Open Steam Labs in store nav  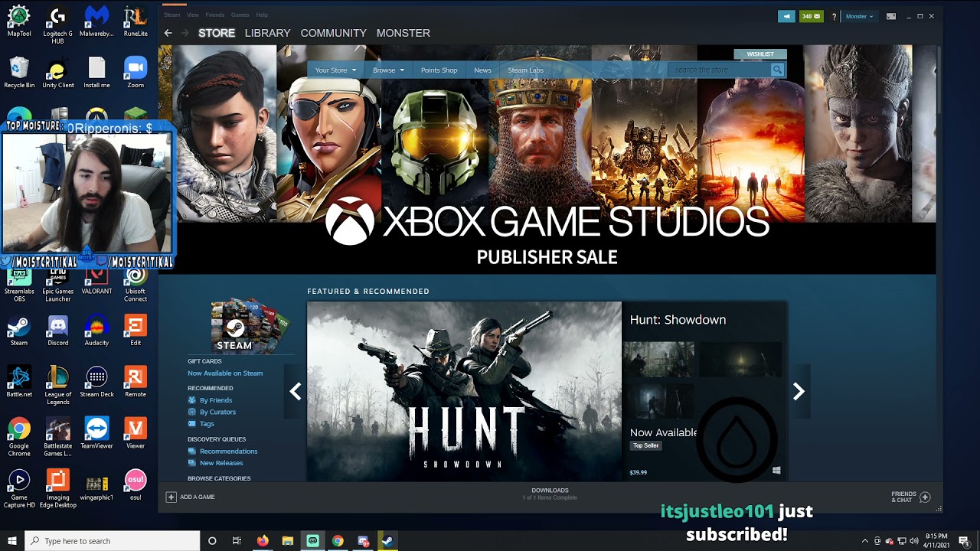(x=525, y=70)
